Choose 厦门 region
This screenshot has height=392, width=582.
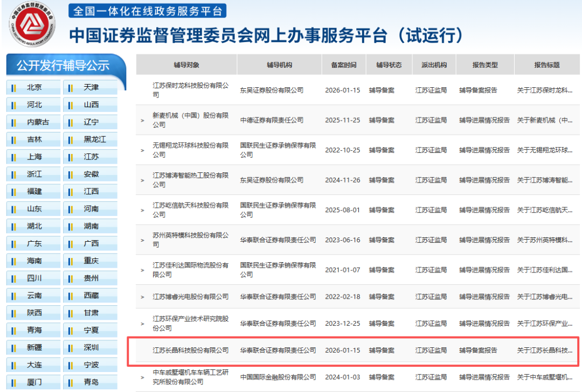point(33,382)
